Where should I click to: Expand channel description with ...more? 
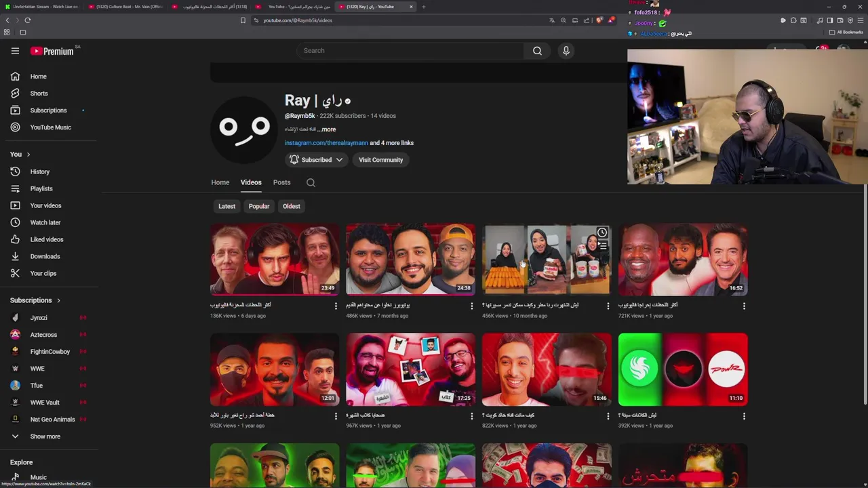tap(327, 129)
